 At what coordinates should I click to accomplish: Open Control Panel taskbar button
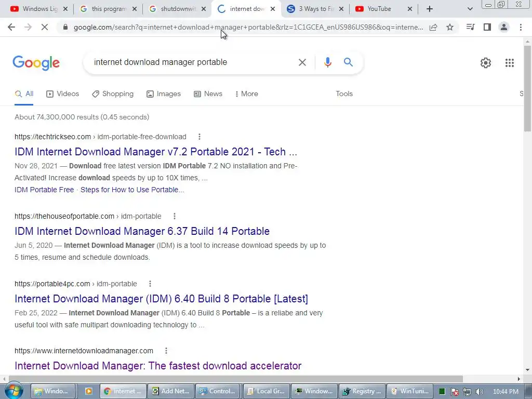[218, 391]
